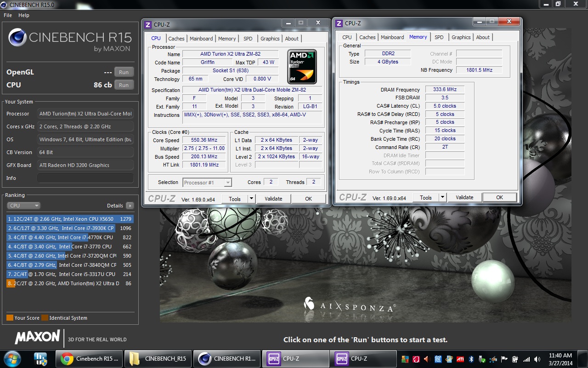Open Mainboard tab in right CPU-Z window

[x=392, y=37]
